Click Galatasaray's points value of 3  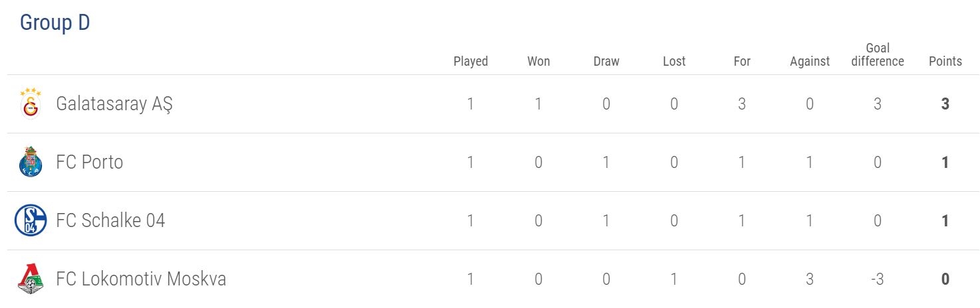(945, 104)
